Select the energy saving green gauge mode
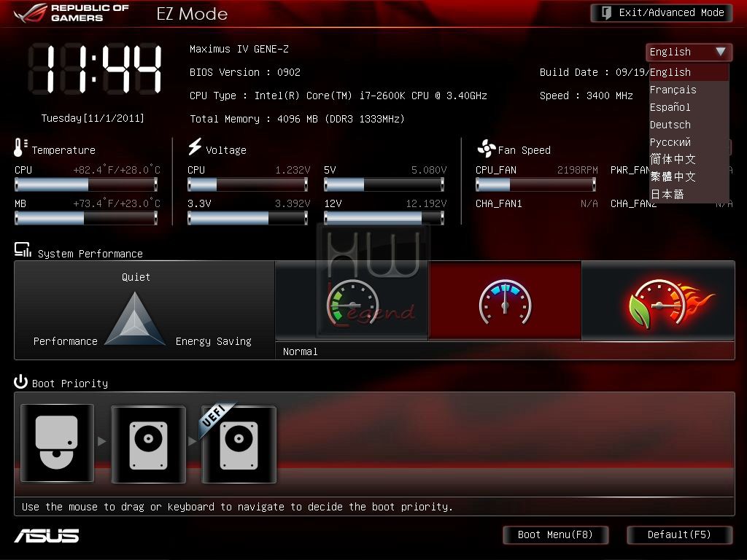The image size is (747, 560). (352, 301)
